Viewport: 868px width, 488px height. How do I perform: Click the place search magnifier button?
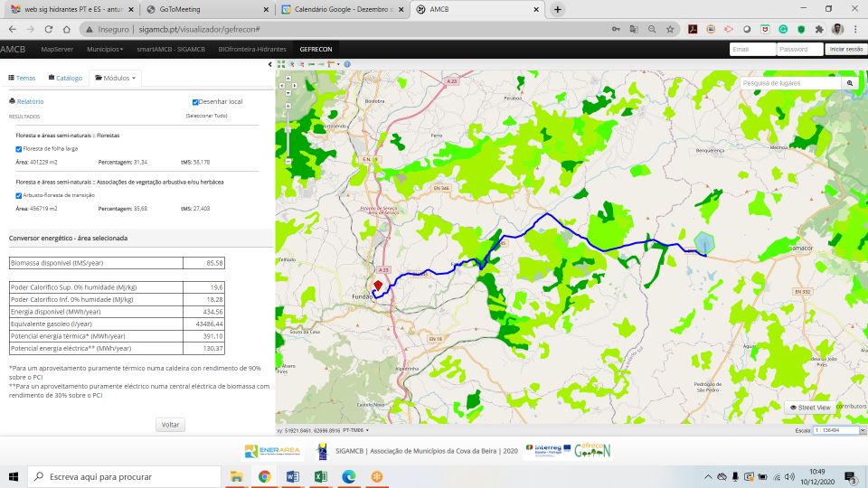coord(850,83)
